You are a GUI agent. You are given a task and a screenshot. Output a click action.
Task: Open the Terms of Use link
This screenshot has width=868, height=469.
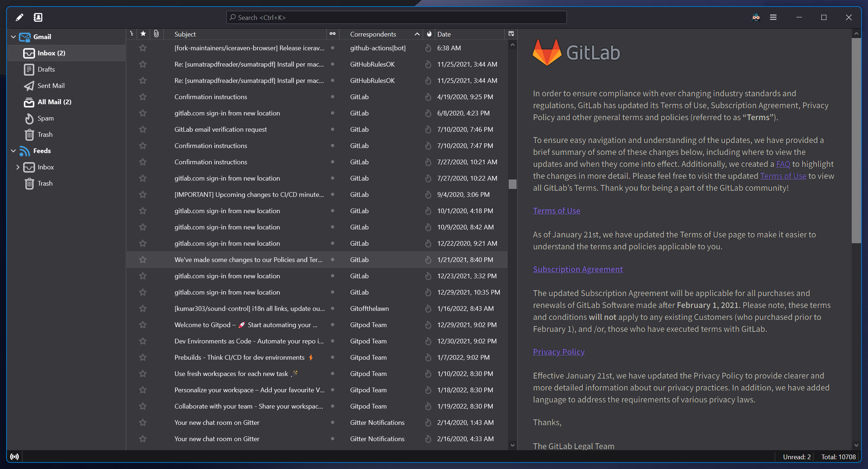[x=556, y=210]
